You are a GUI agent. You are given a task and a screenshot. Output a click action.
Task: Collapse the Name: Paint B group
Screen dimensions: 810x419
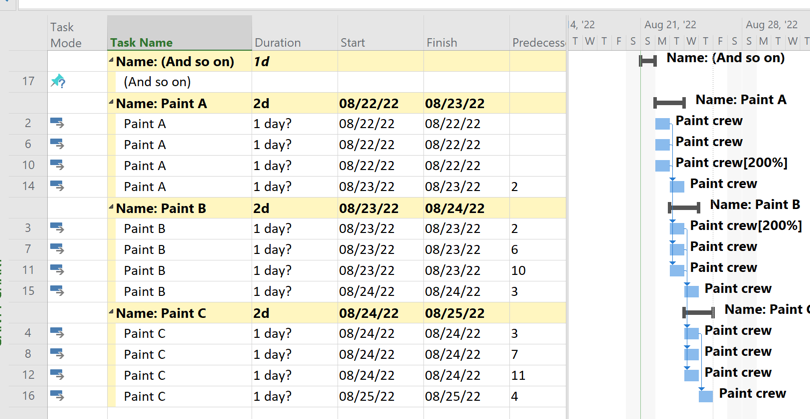pos(112,208)
